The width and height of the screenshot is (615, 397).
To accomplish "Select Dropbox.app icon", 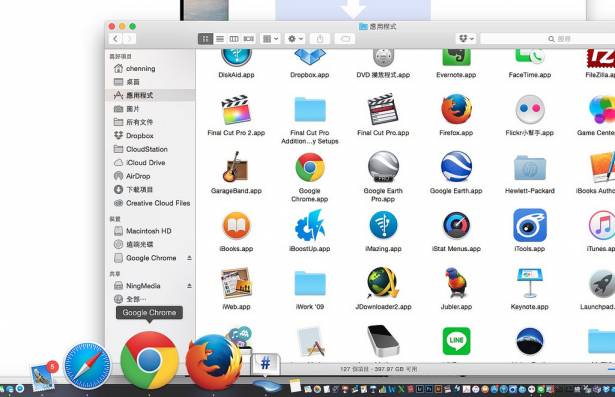I will point(309,57).
